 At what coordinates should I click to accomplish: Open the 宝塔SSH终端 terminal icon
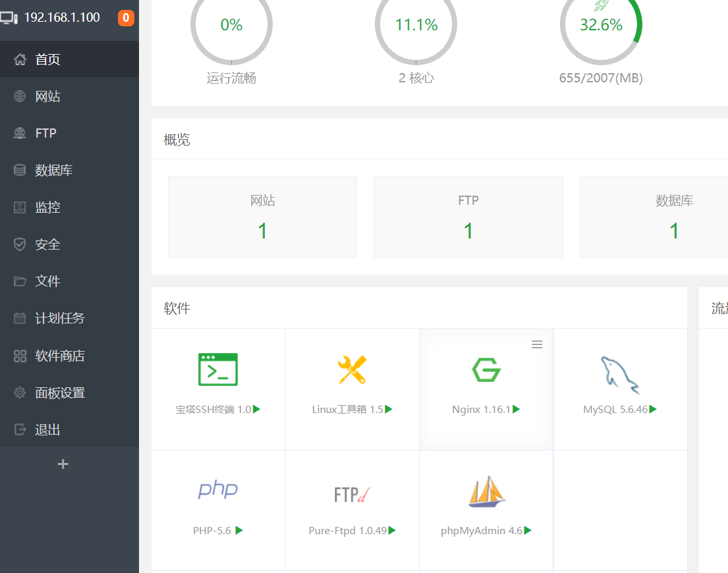[x=218, y=369]
